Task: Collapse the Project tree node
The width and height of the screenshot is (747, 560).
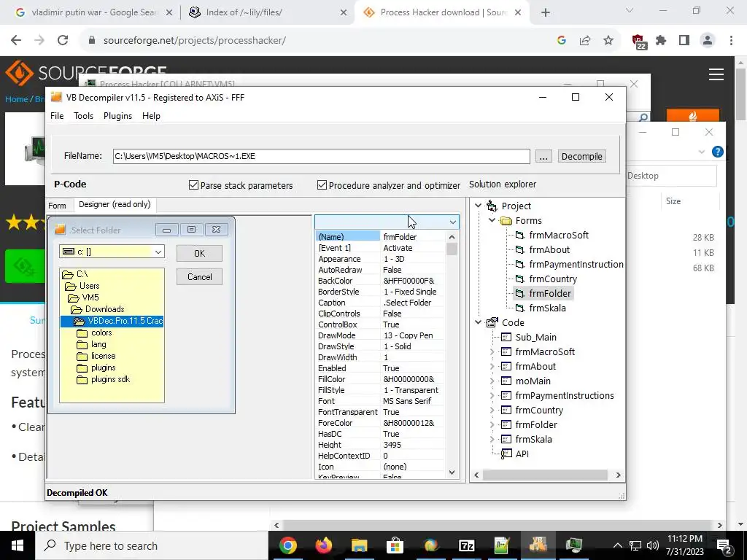Action: [478, 206]
